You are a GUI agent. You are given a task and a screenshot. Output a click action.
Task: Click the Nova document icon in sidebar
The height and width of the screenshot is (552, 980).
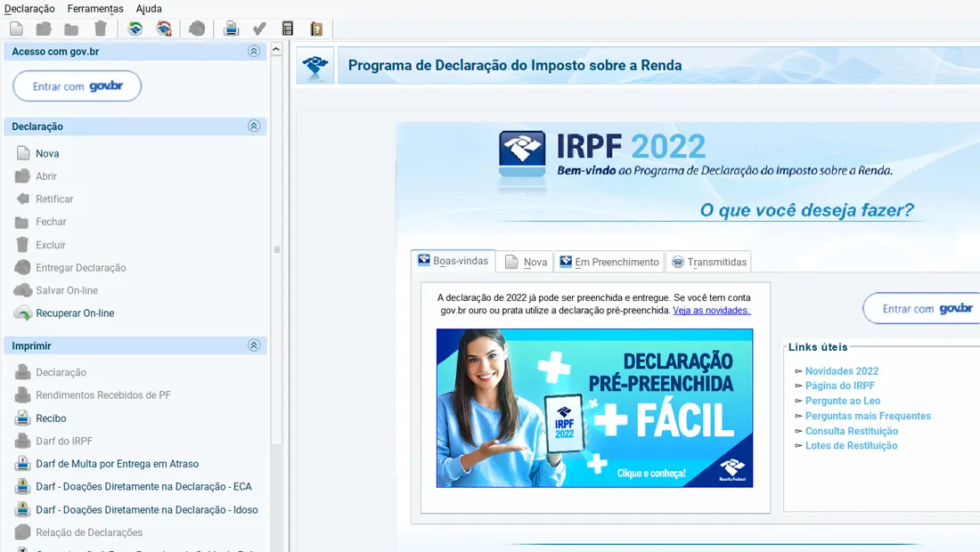pyautogui.click(x=23, y=153)
